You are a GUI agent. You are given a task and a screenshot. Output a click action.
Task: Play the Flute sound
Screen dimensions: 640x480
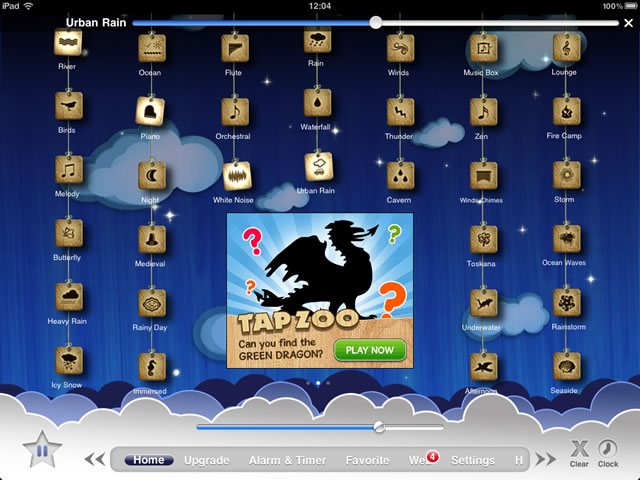235,48
